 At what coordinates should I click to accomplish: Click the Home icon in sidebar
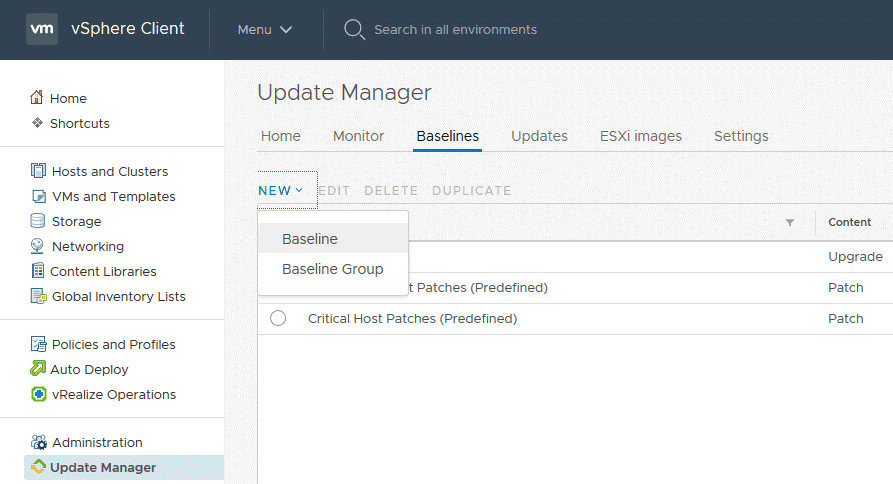[x=37, y=98]
